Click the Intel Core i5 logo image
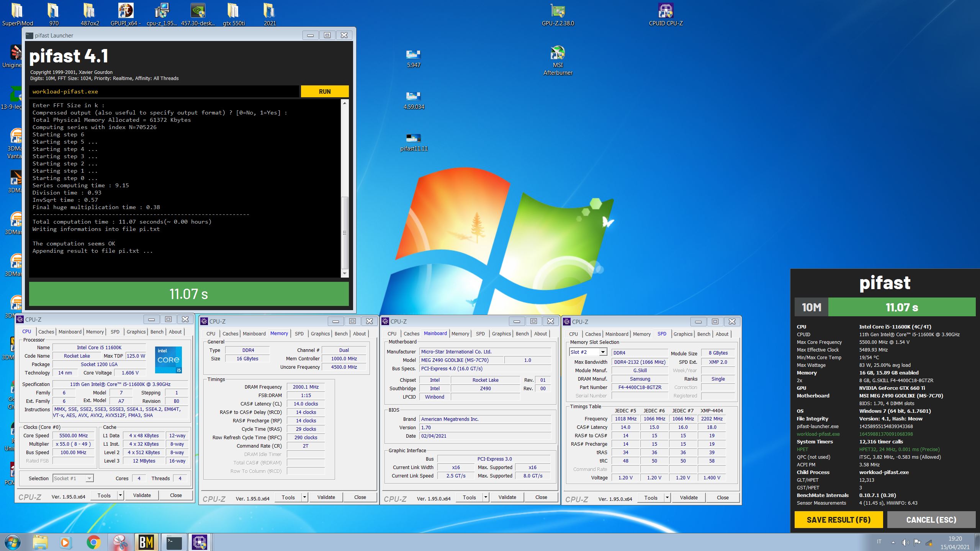This screenshot has width=980, height=551. click(x=169, y=360)
